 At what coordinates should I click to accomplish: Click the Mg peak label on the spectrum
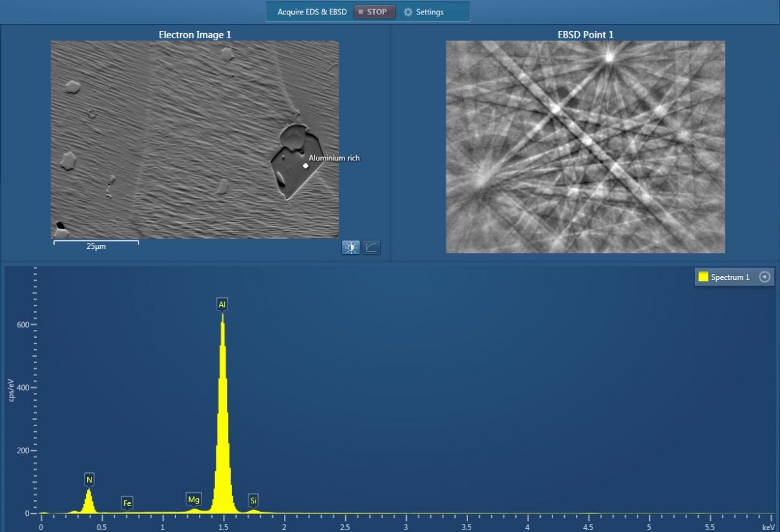pyautogui.click(x=194, y=499)
